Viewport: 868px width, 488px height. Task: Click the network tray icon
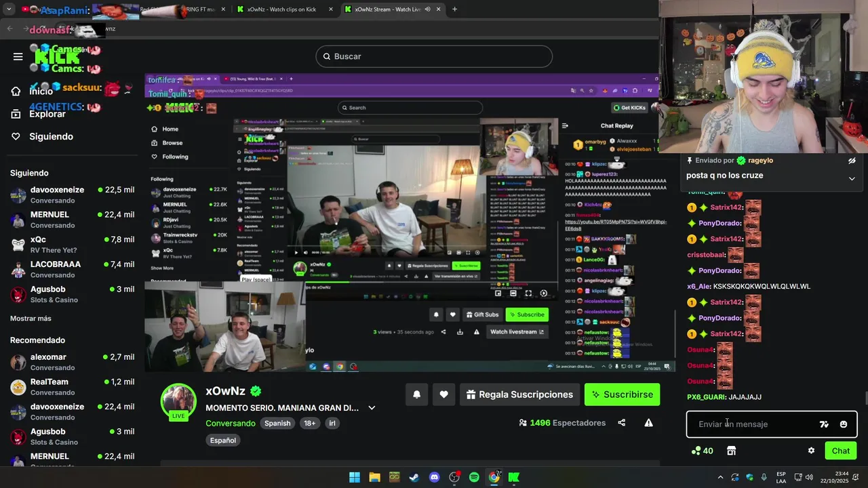point(799,477)
